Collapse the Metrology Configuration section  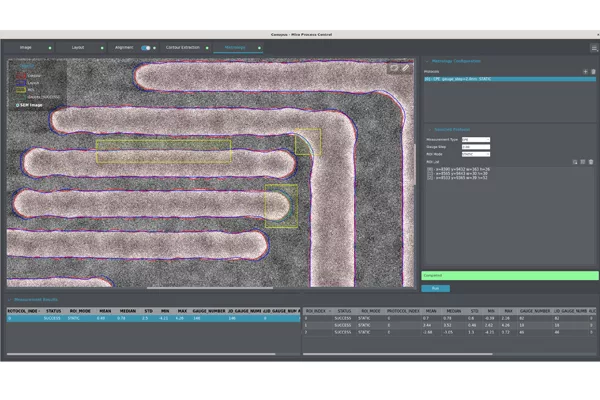pos(427,61)
